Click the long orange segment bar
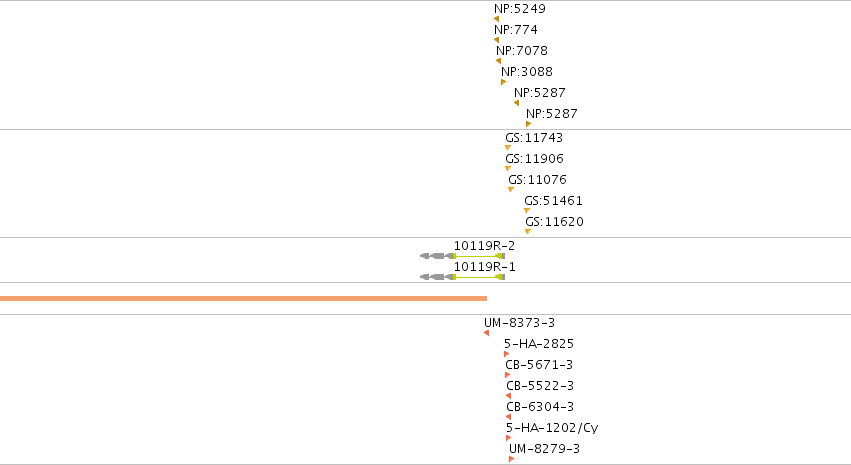Image resolution: width=851 pixels, height=465 pixels. tap(243, 298)
